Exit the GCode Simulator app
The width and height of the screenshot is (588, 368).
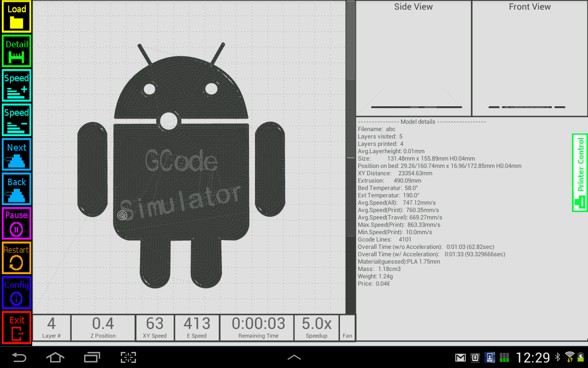[17, 328]
